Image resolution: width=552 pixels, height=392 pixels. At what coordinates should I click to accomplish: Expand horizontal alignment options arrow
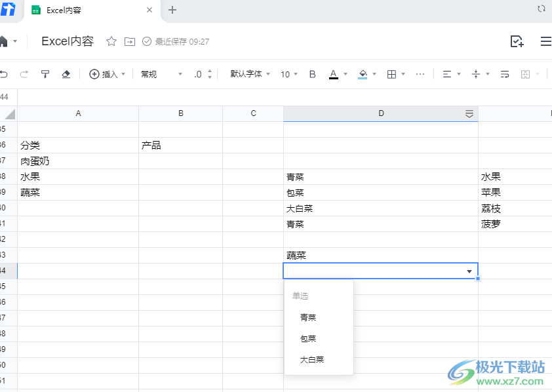(x=459, y=74)
